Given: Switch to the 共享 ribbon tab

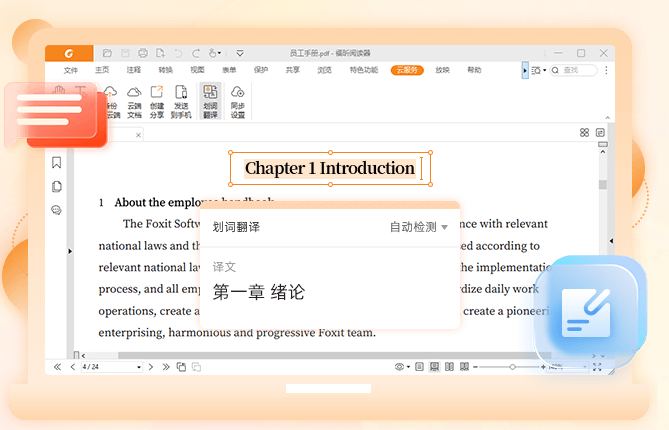Looking at the screenshot, I should pyautogui.click(x=293, y=70).
